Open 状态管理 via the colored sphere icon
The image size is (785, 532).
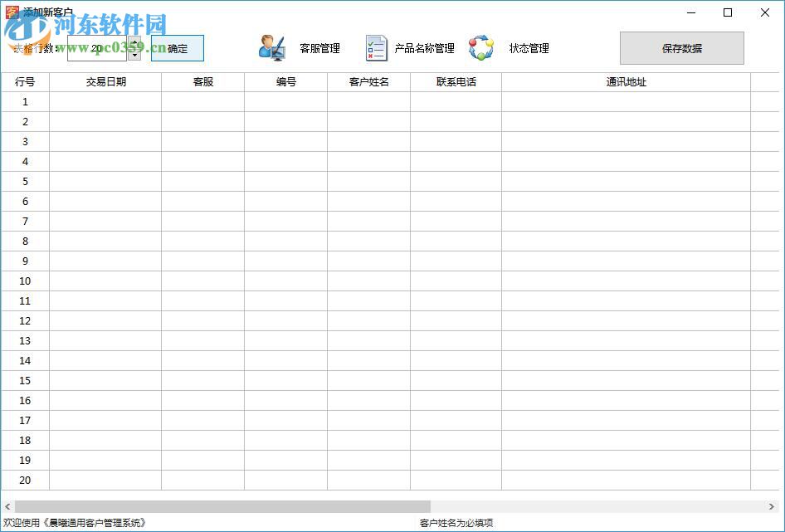[x=480, y=46]
